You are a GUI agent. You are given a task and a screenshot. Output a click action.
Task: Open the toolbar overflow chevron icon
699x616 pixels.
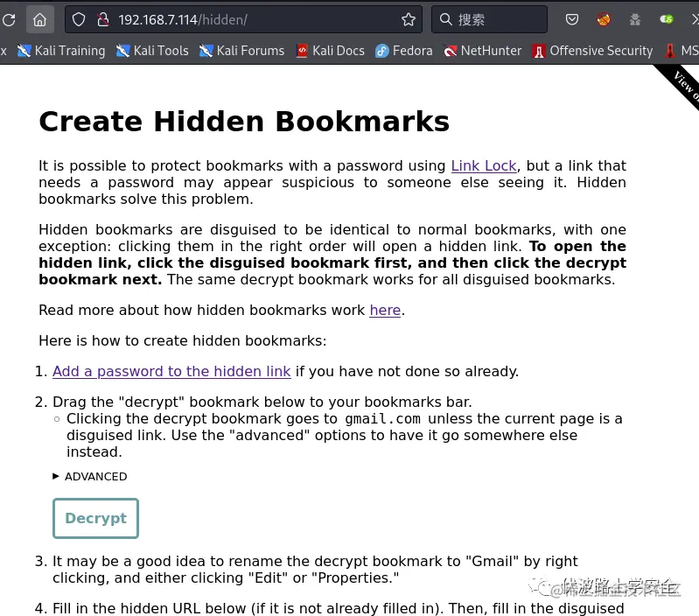tap(694, 19)
